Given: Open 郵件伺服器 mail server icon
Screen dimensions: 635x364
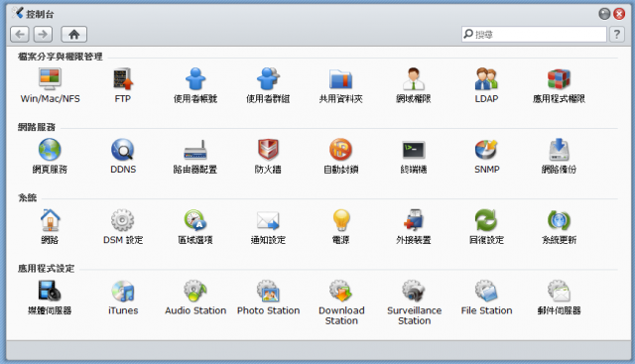Looking at the screenshot, I should click(x=559, y=291).
